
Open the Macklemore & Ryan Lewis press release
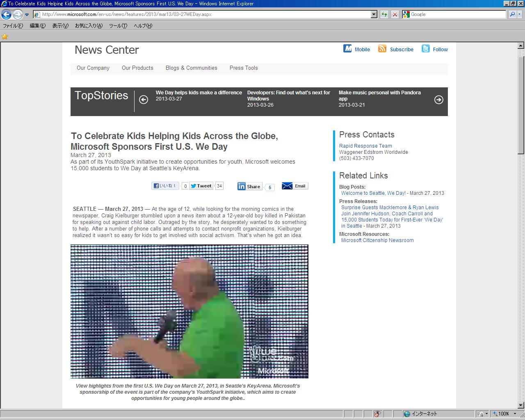[392, 217]
